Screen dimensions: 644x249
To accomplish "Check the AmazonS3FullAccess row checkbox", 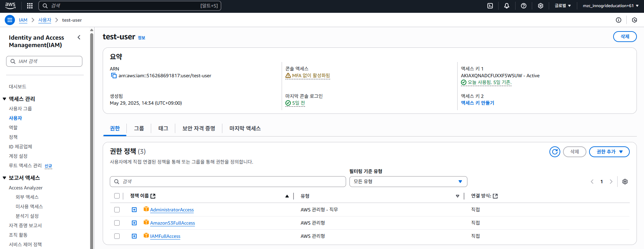I will pyautogui.click(x=117, y=223).
